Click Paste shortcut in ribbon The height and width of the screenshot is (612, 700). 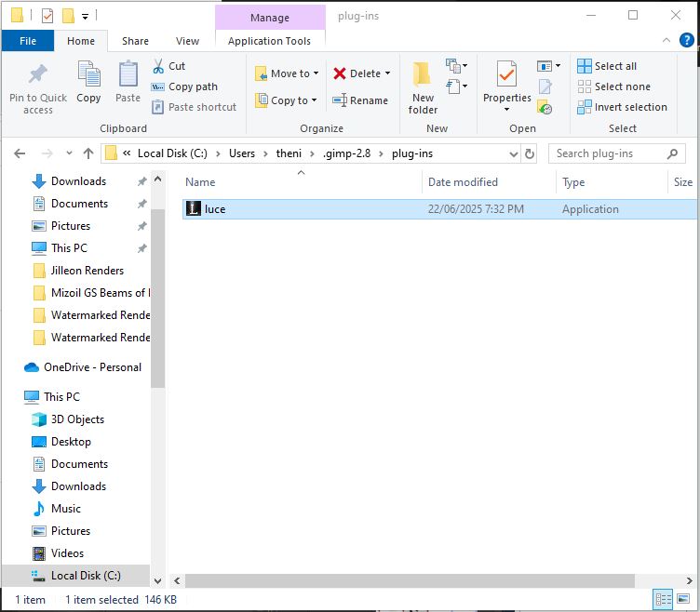click(194, 107)
